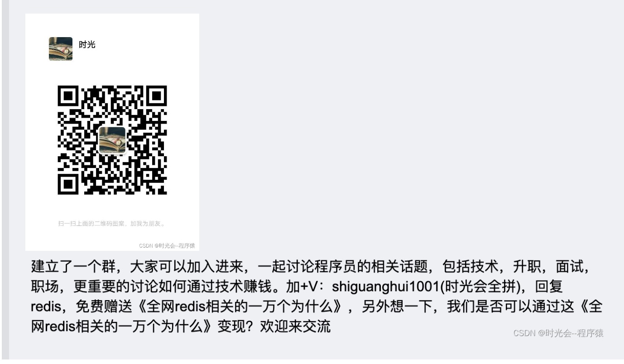Click the CSDN @时光会--程序猿 watermark below the paragraph

click(x=558, y=333)
